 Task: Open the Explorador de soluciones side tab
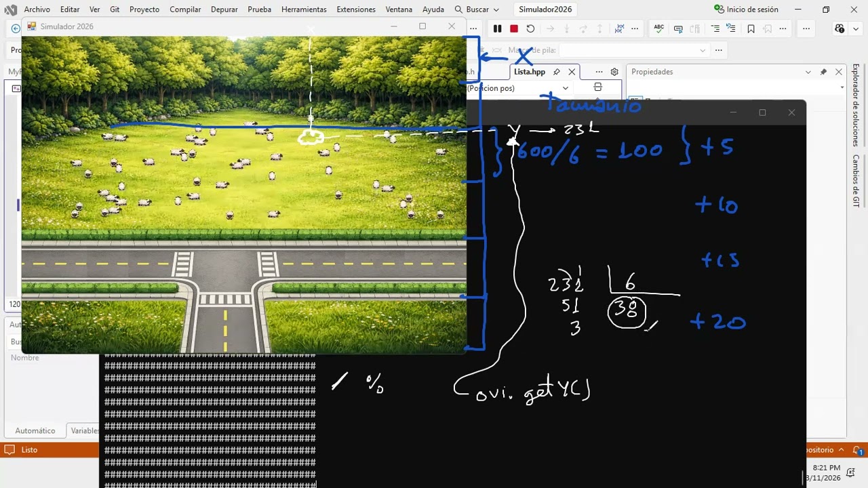click(x=856, y=105)
